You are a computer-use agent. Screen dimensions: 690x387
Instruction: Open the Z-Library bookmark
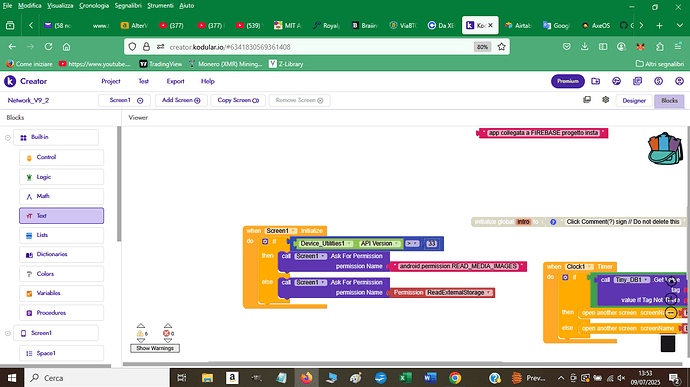(286, 64)
